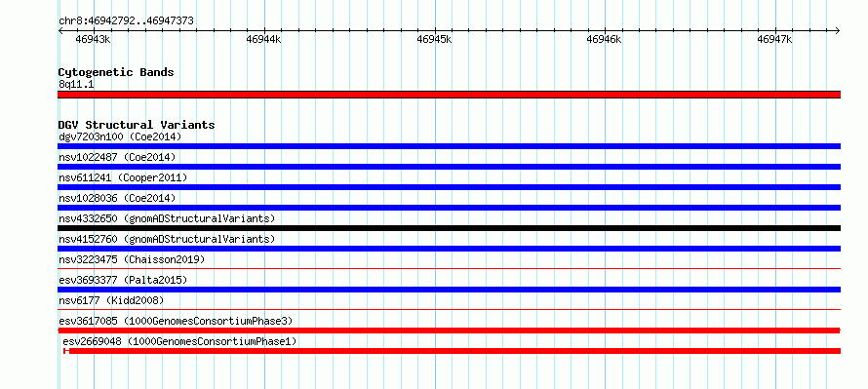Open the DGV Structural Variants track title
The image size is (868, 389).
coord(137,125)
